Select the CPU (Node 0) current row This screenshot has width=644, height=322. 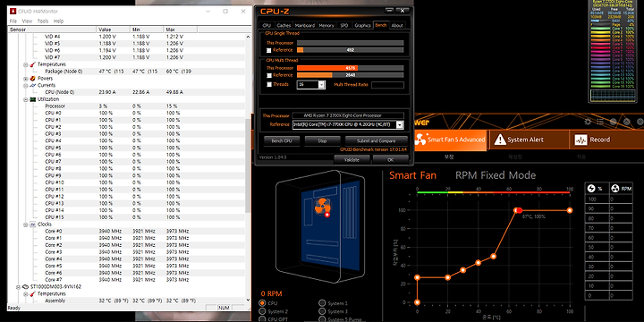[127, 92]
